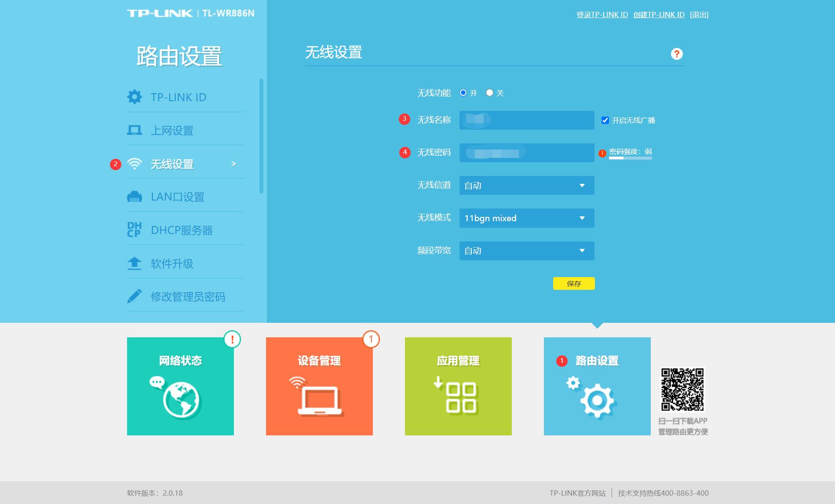Image resolution: width=835 pixels, height=504 pixels.
Task: Click 扫一扫下载APP caption
Action: (682, 421)
